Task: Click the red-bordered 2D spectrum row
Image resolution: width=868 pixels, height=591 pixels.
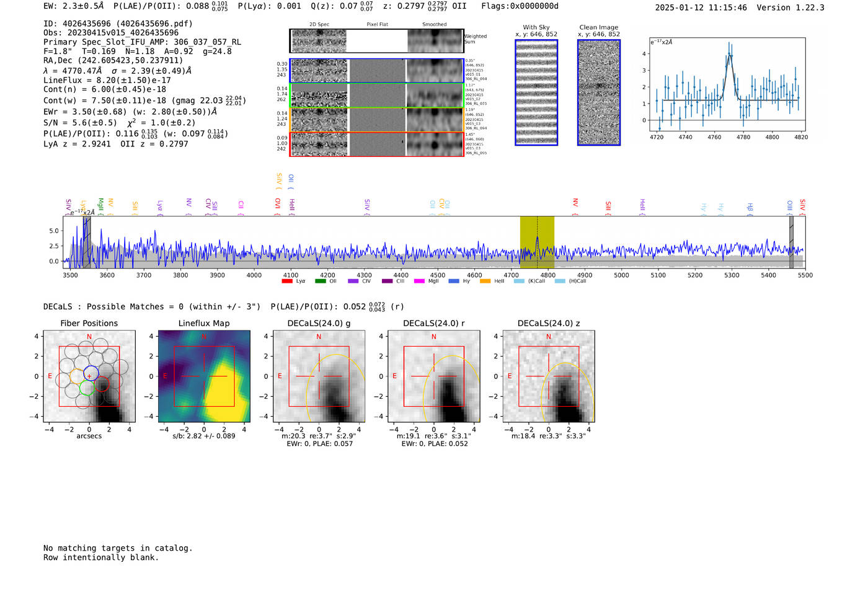Action: [376, 144]
